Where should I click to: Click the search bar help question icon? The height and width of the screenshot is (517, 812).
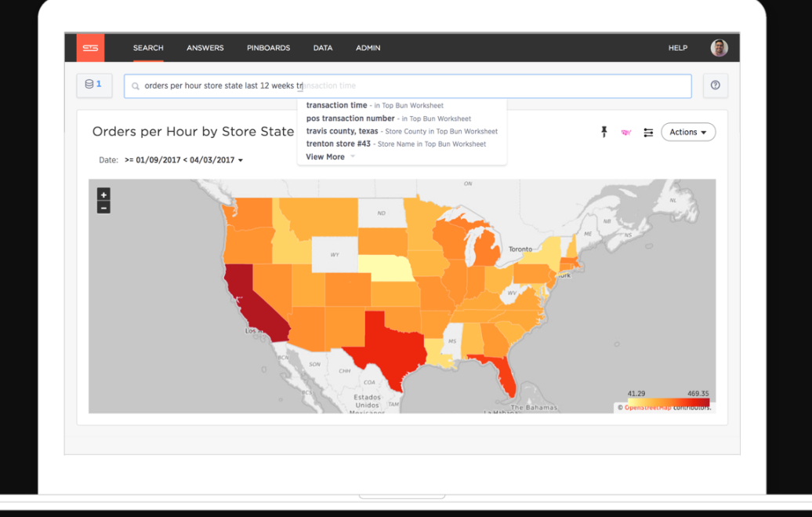[x=715, y=86]
